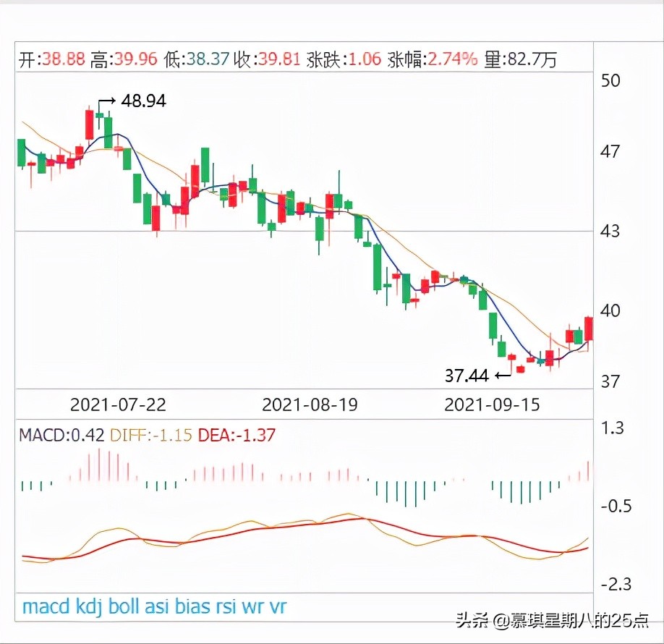Switch to the kdj indicator tab
The width and height of the screenshot is (664, 644).
tap(89, 607)
